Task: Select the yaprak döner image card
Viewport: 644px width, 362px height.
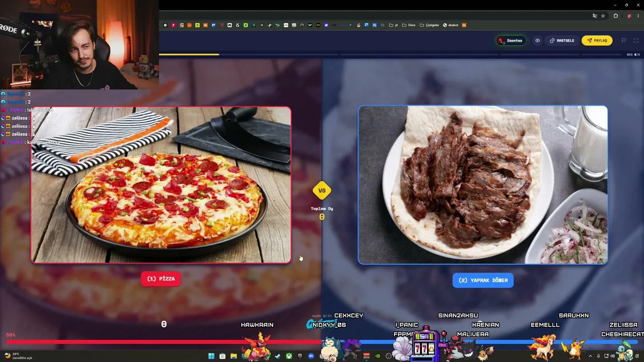Action: pos(483,185)
